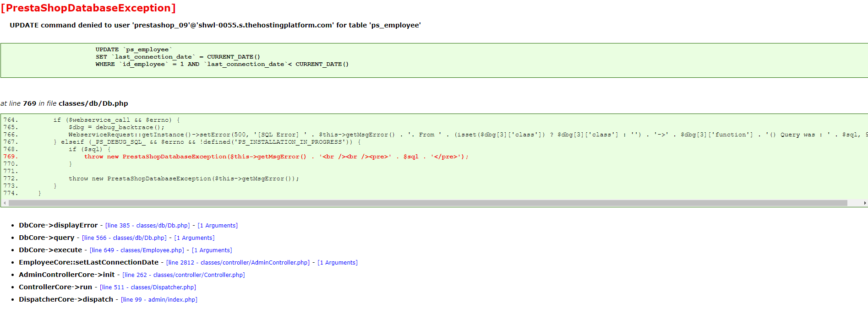Click the 'SET `last_connection_date`' SQL line
Screen dimensions: 868x314
click(178, 57)
